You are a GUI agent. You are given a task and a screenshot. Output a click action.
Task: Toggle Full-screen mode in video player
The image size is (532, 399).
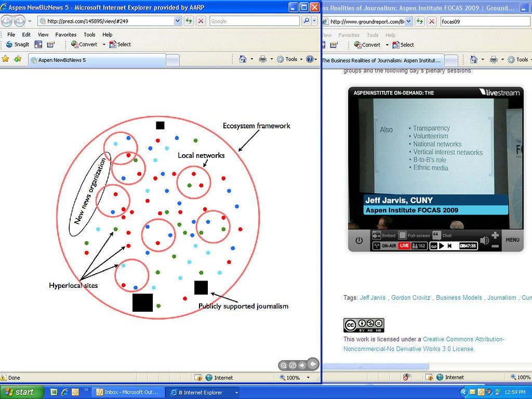[x=403, y=235]
